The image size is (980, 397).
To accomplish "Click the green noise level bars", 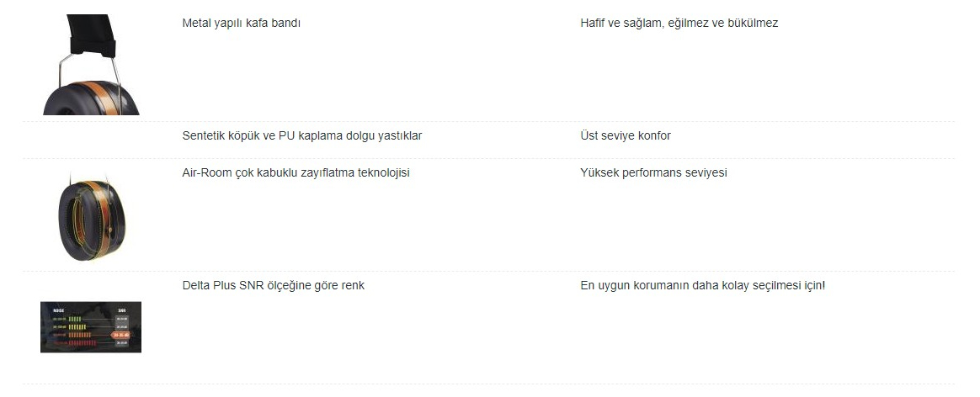I will 75,319.
